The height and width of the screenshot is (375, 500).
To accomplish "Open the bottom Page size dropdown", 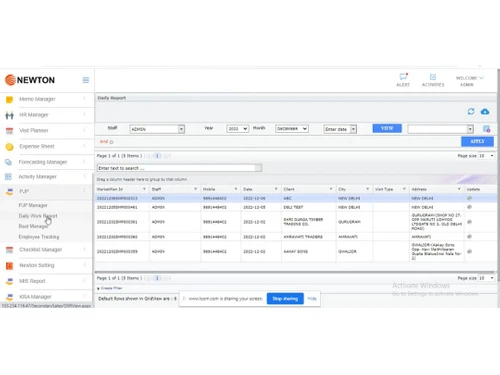I will coord(486,278).
